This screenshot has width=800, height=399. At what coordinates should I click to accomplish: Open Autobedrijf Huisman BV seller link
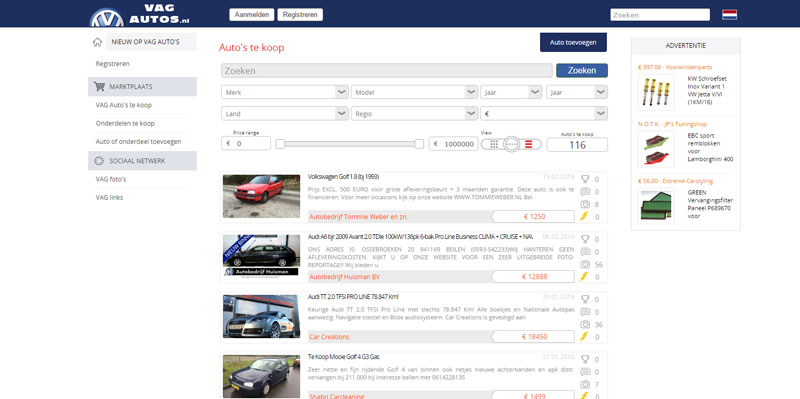click(344, 277)
